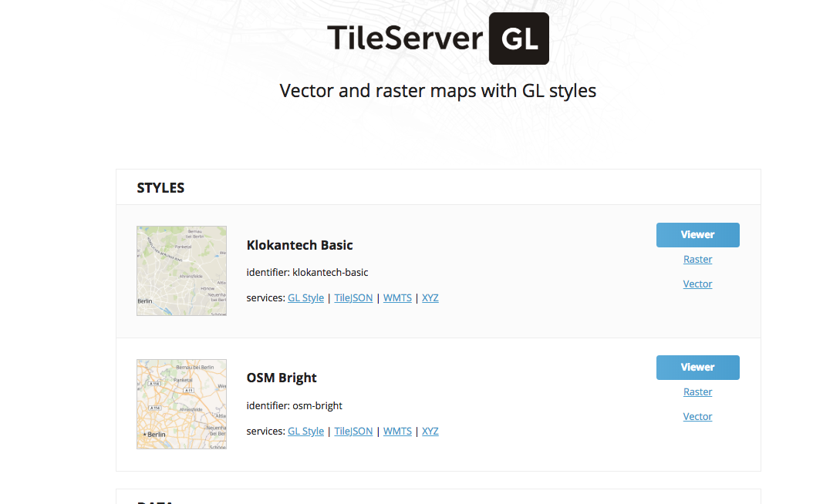
Task: View XYZ service for Klokantech Basic
Action: click(430, 297)
